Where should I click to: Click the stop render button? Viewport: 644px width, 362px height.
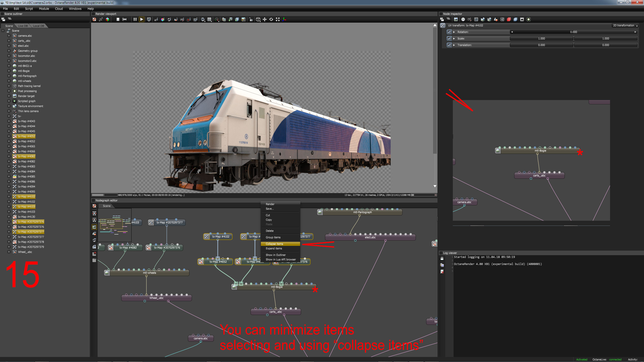pyautogui.click(x=118, y=19)
